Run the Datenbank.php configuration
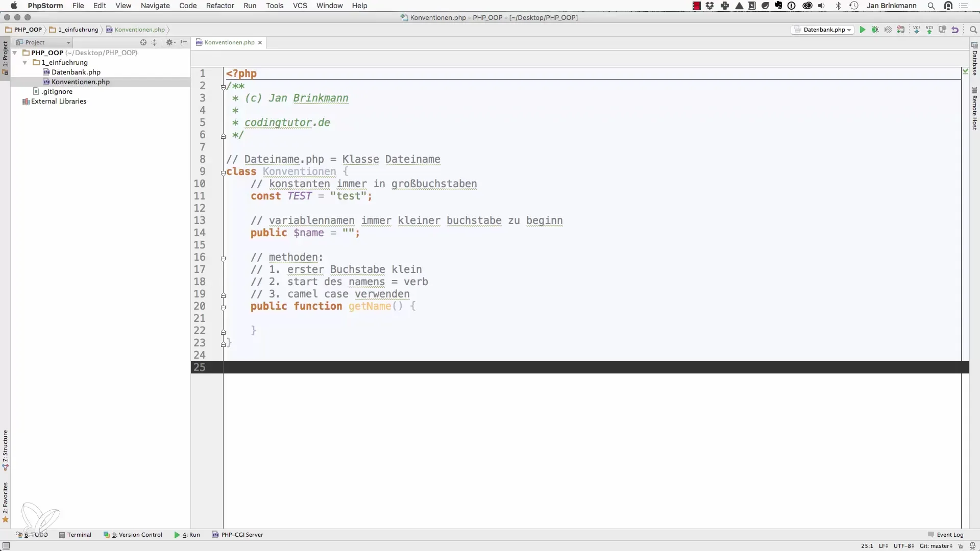The width and height of the screenshot is (980, 551). (863, 30)
